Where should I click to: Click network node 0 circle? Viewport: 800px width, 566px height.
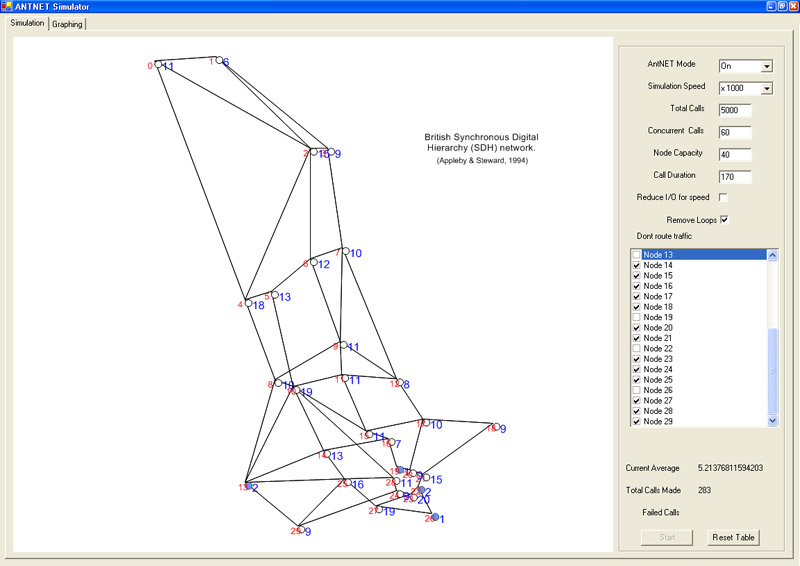coord(158,64)
